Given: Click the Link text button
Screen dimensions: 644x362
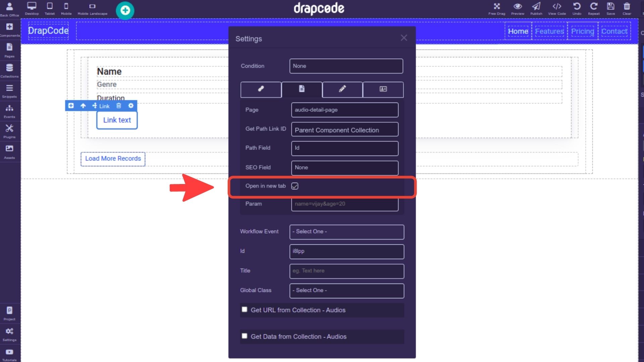Looking at the screenshot, I should 117,120.
